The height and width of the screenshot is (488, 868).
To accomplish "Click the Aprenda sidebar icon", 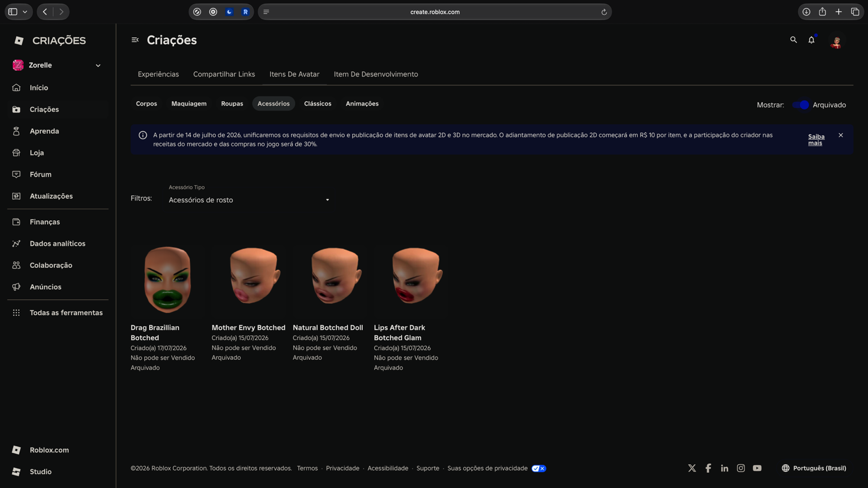I will click(x=16, y=131).
